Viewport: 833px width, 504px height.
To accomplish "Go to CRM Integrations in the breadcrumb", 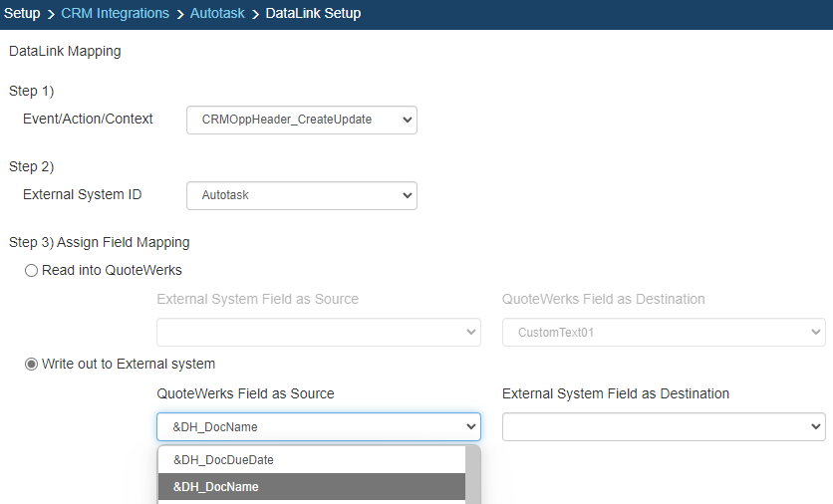I will coord(115,14).
